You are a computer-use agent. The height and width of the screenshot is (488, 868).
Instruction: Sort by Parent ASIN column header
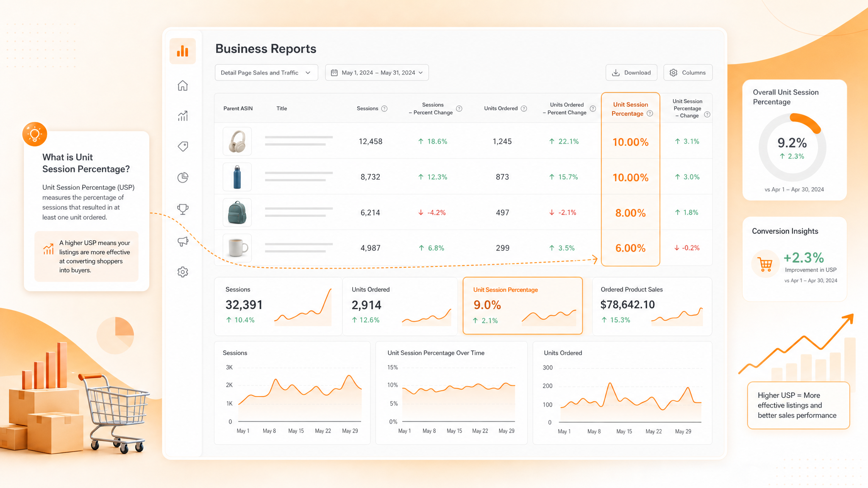(238, 108)
